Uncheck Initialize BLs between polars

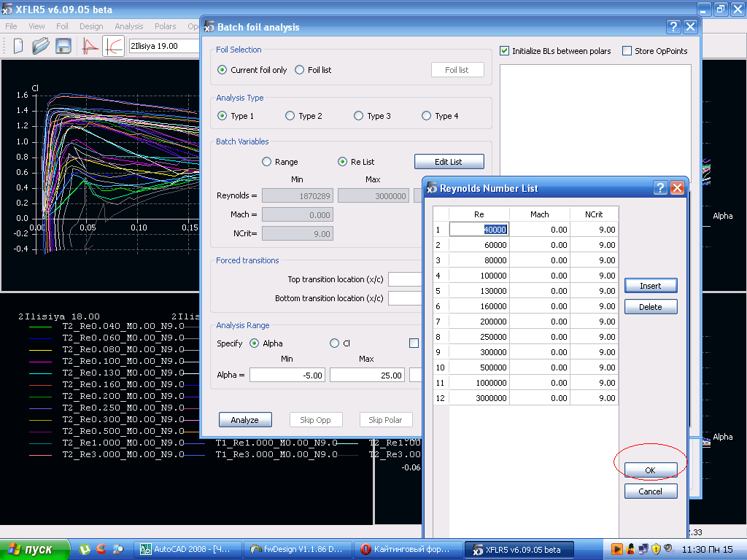point(505,51)
